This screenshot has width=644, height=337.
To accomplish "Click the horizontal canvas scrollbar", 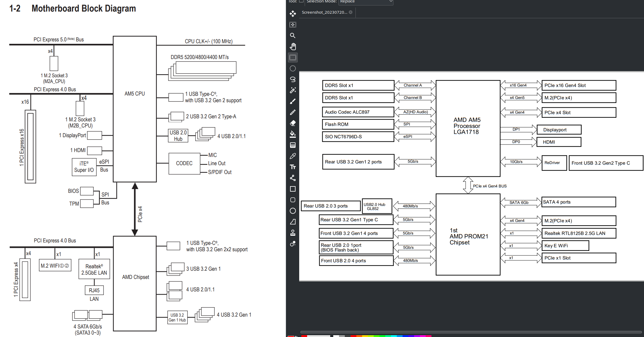I will 471,332.
